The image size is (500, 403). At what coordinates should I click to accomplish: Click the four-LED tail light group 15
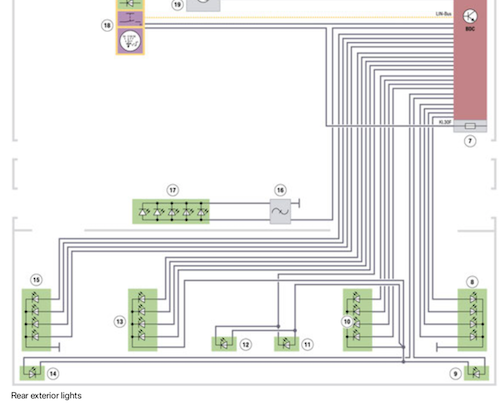tap(36, 320)
